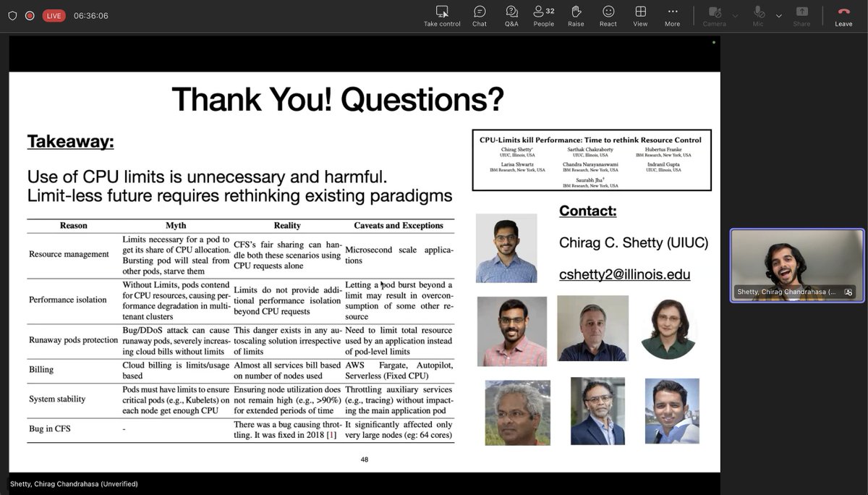The image size is (868, 495).
Task: Click the Billing row label
Action: (41, 370)
